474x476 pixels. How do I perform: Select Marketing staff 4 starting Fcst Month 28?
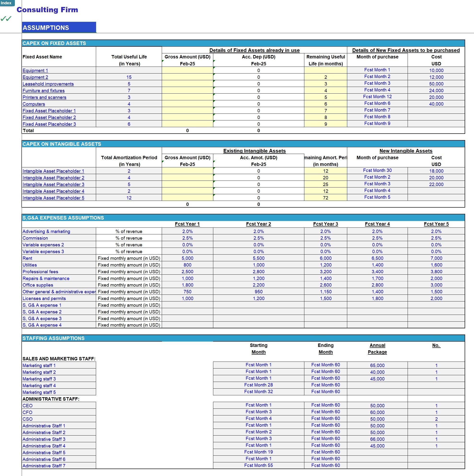(259, 385)
